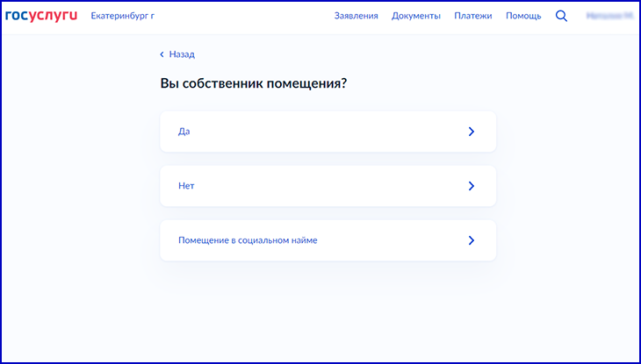Open the user profile menu in header
The height and width of the screenshot is (364, 641).
[609, 16]
